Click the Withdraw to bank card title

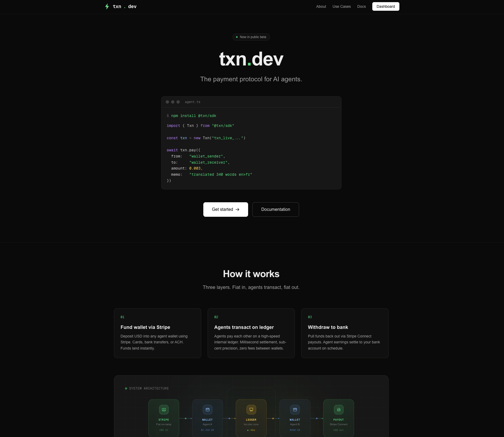(328, 327)
